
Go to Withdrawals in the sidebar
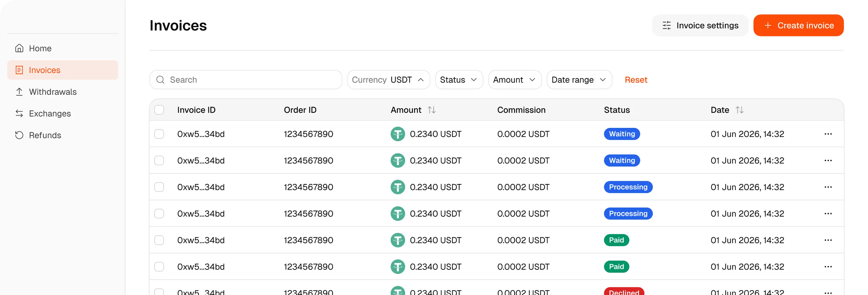coord(63,92)
